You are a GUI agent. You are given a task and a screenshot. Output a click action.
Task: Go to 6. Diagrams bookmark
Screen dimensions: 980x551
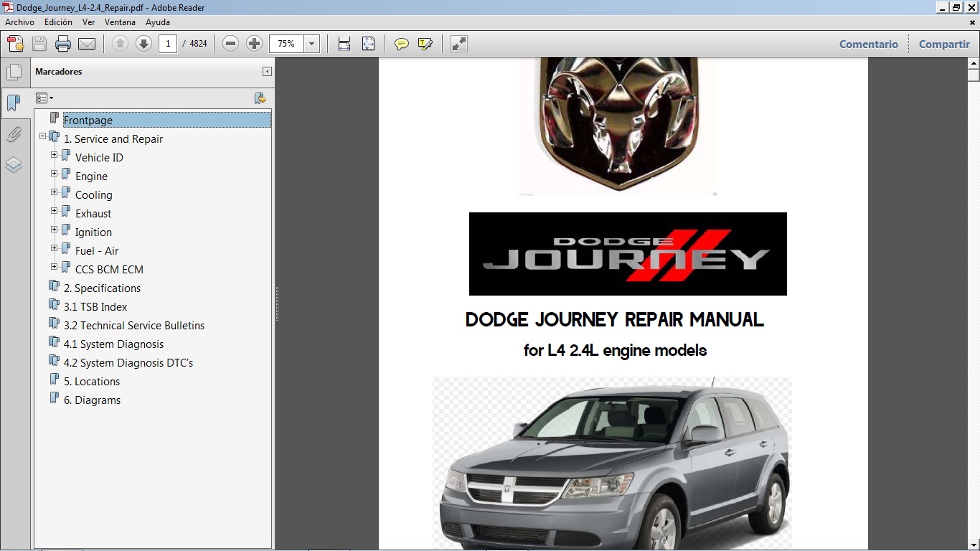coord(92,400)
